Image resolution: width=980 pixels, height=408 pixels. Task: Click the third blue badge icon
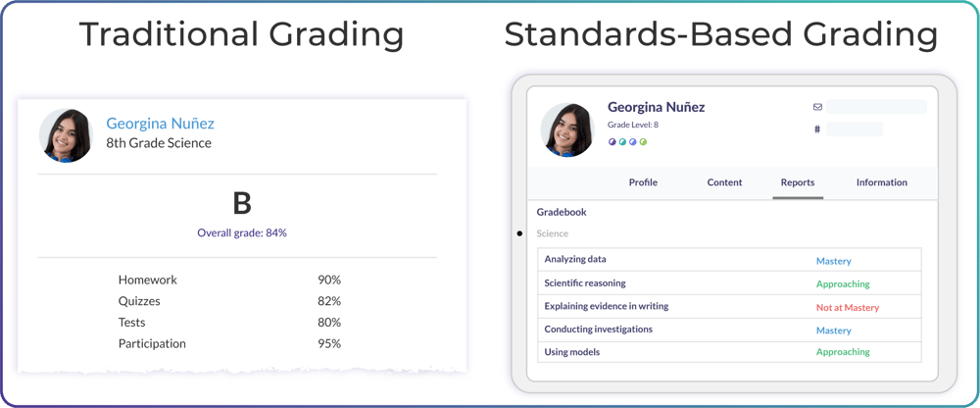pos(633,142)
